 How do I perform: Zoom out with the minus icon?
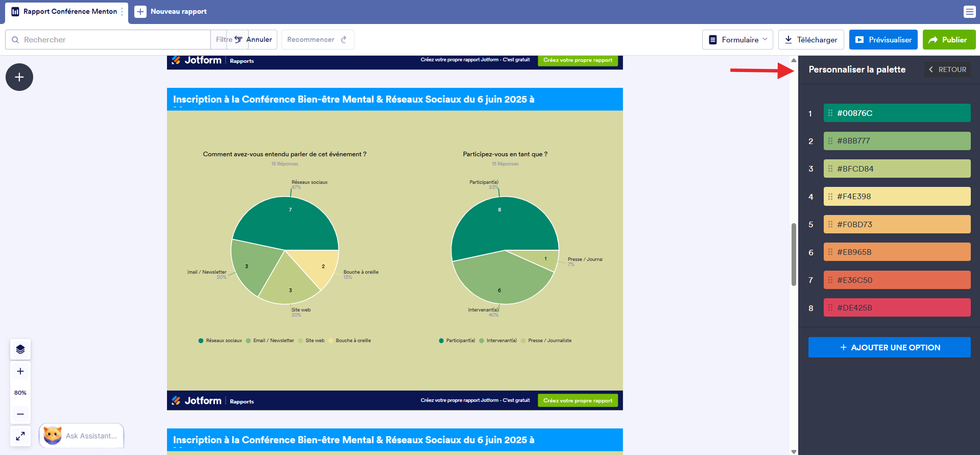[20, 414]
